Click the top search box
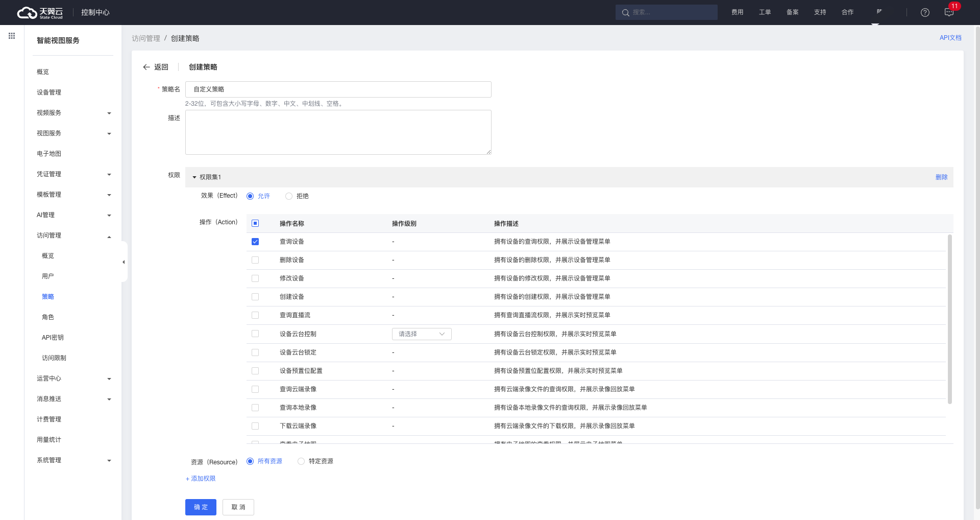 coord(667,12)
